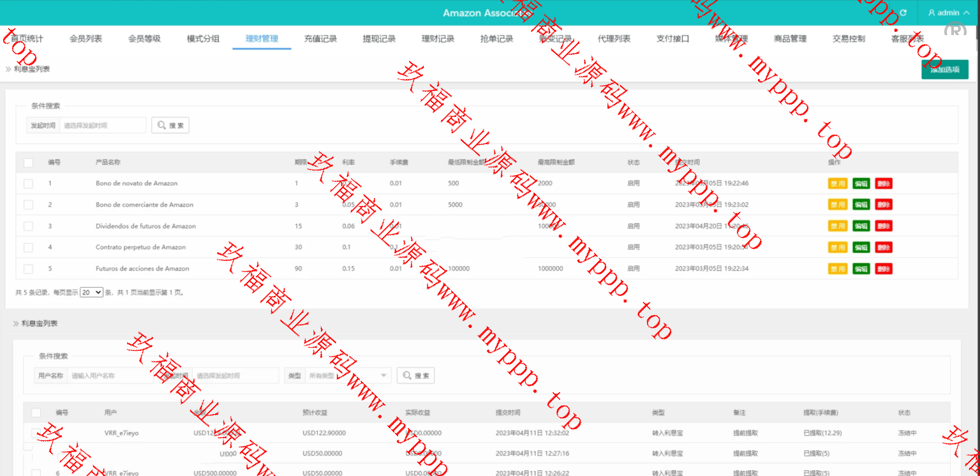The height and width of the screenshot is (476, 980).
Task: Click the green 编辑 icon for row 5
Action: (861, 269)
